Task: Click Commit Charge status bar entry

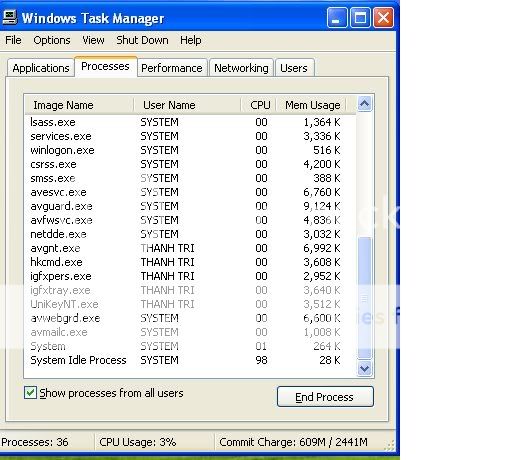Action: point(293,442)
